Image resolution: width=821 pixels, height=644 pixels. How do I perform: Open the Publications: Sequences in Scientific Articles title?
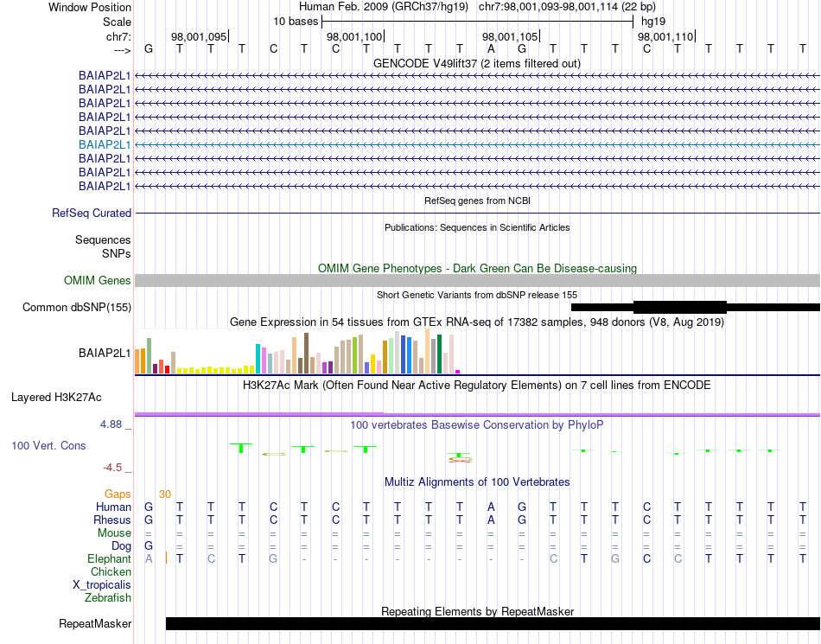[477, 227]
